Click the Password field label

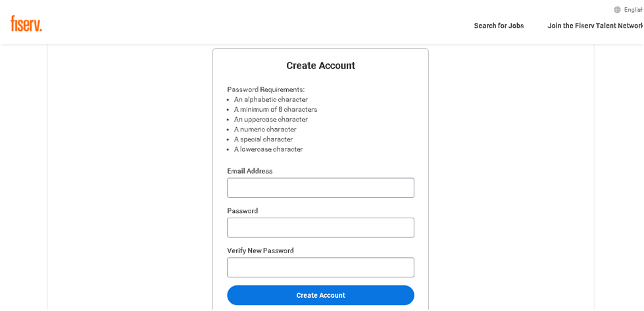243,211
